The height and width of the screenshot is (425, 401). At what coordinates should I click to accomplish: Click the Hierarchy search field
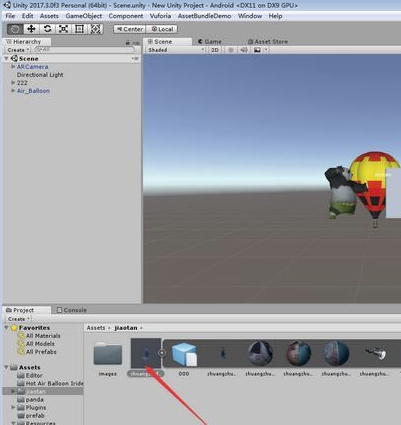pos(85,50)
